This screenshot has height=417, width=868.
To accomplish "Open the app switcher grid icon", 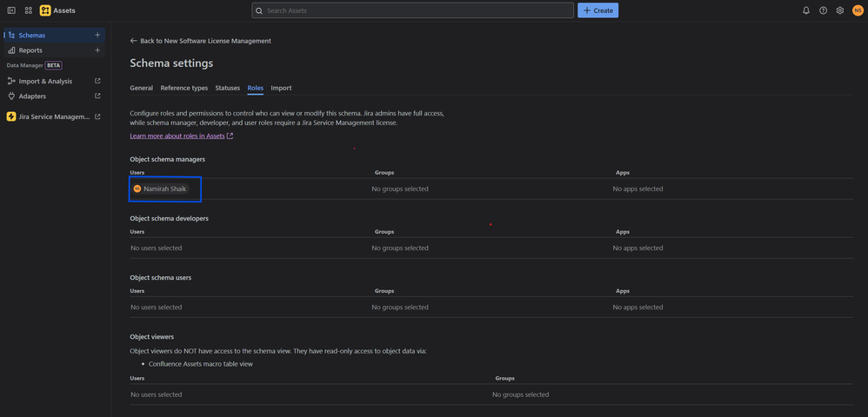I will coord(28,10).
